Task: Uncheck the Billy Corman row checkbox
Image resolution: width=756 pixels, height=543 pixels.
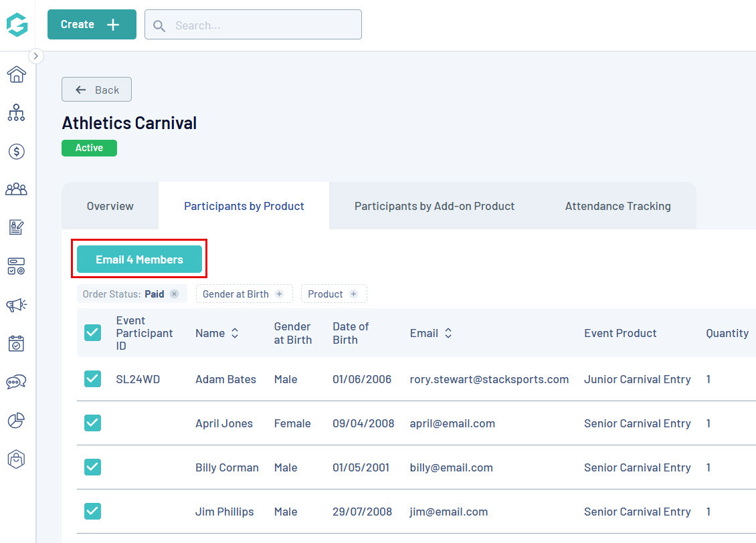Action: (x=92, y=467)
